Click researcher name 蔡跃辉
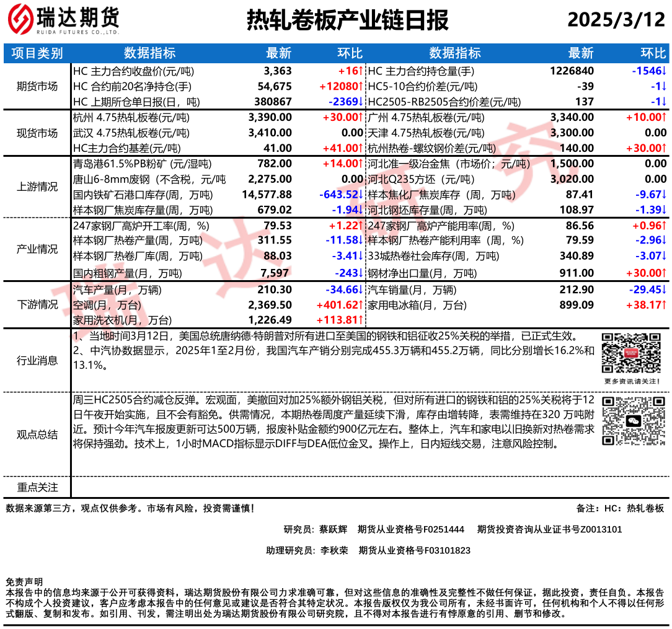Image resolution: width=672 pixels, height=629 pixels. pyautogui.click(x=334, y=529)
